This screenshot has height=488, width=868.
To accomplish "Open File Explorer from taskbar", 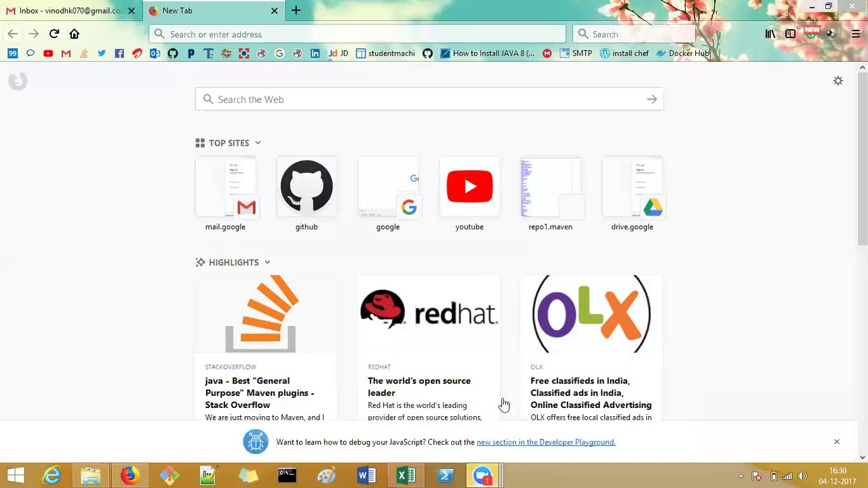I will (91, 476).
